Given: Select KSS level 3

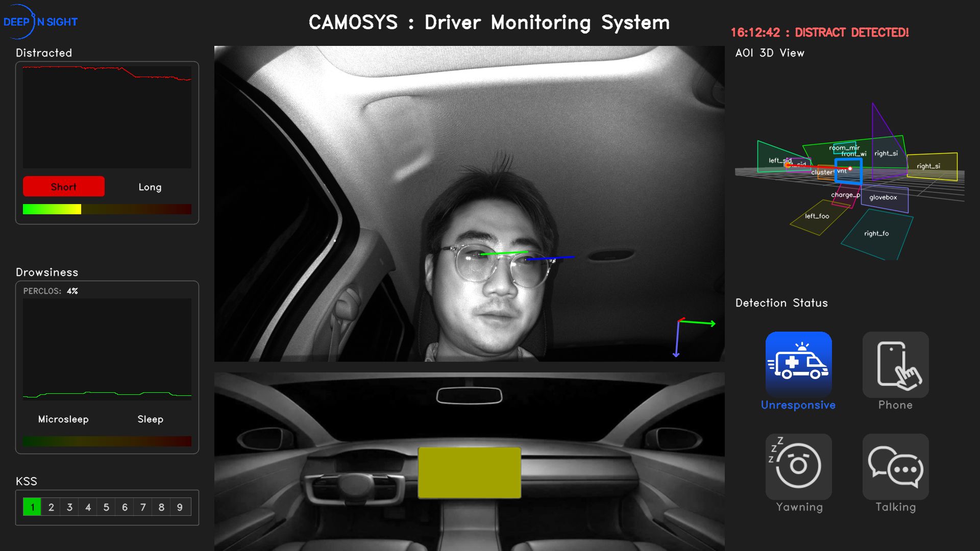Looking at the screenshot, I should (69, 507).
